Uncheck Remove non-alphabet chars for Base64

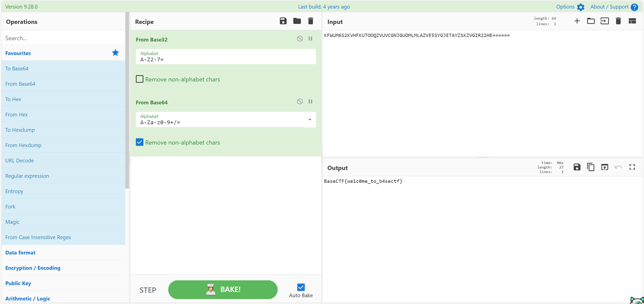(140, 142)
